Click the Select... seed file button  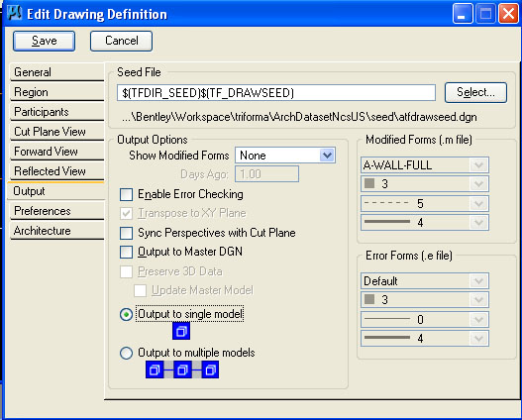point(475,92)
